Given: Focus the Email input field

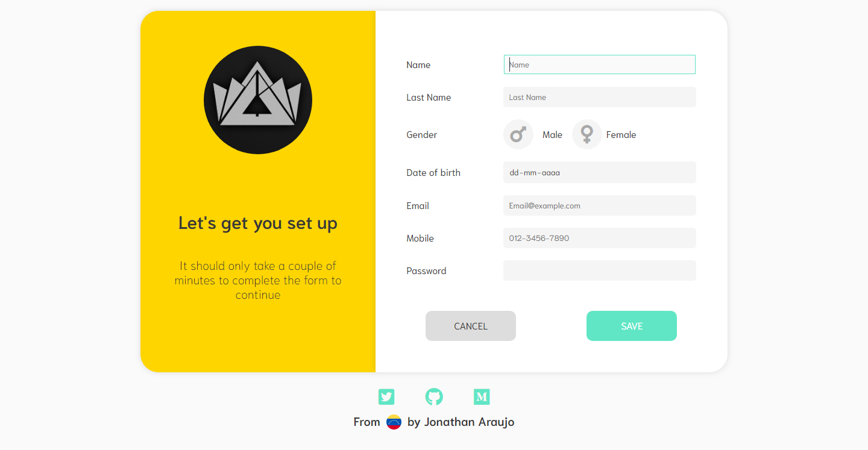Looking at the screenshot, I should pos(600,205).
